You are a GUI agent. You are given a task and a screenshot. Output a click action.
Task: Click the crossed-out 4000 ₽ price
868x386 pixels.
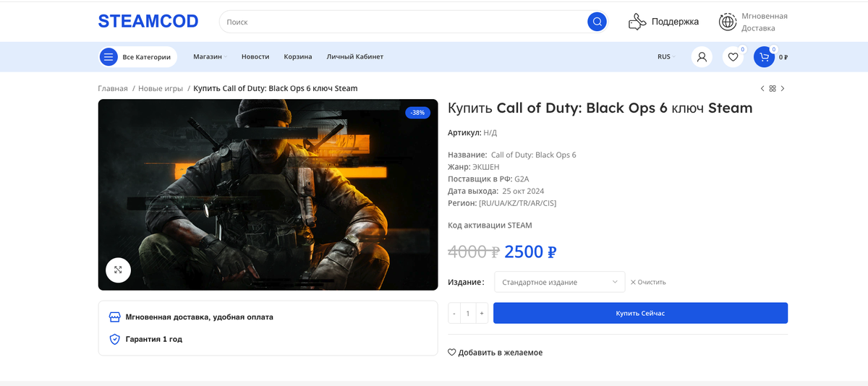click(x=474, y=252)
